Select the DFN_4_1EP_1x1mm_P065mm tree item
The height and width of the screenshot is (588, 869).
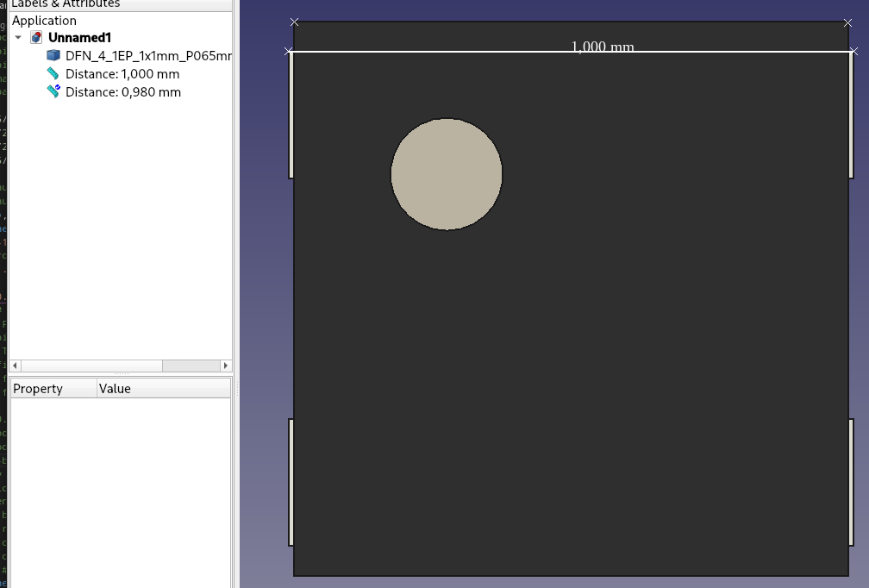click(148, 56)
